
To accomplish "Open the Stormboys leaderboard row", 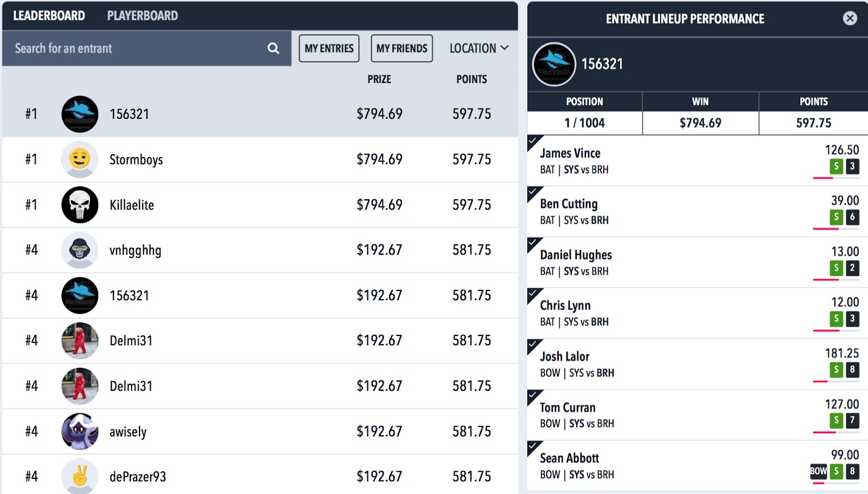I will (x=260, y=160).
